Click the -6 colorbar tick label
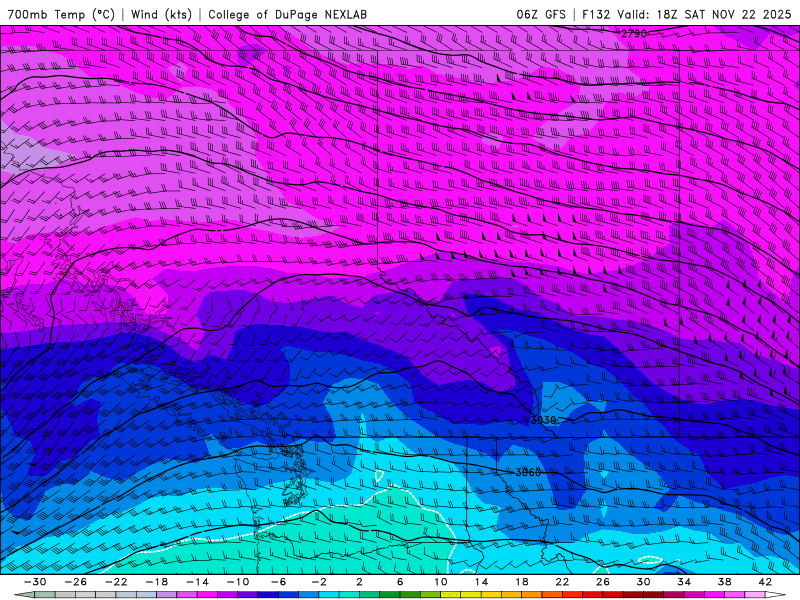The height and width of the screenshot is (600, 800). 278,582
